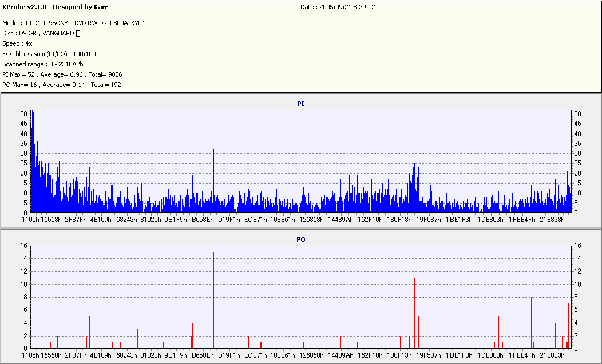
Task: Click the 108E61h label on PI axis
Action: 283,220
